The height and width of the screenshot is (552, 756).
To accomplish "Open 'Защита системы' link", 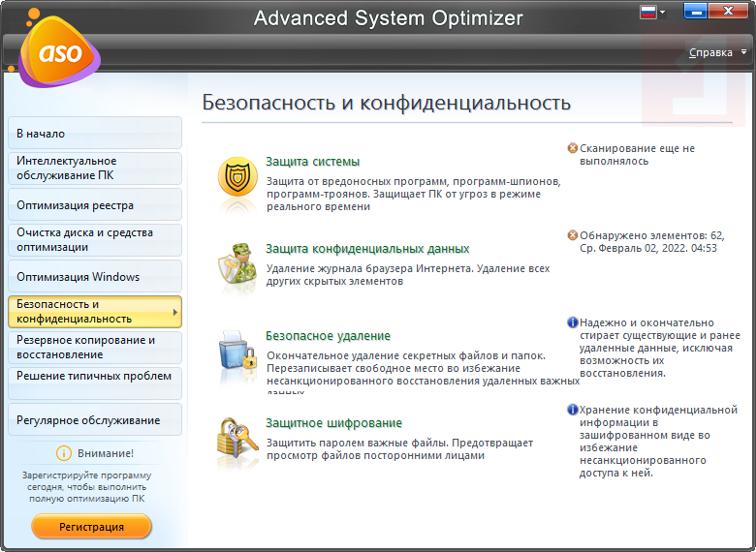I will point(313,162).
